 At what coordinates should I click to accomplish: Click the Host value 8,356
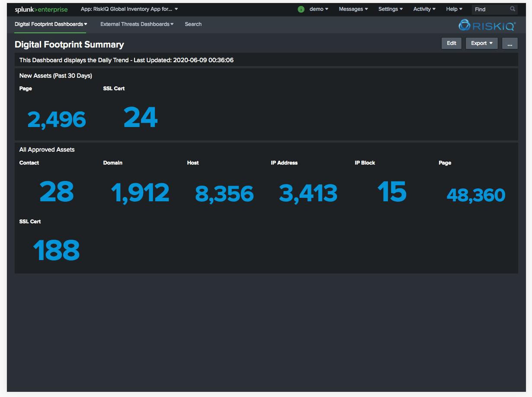(x=224, y=194)
